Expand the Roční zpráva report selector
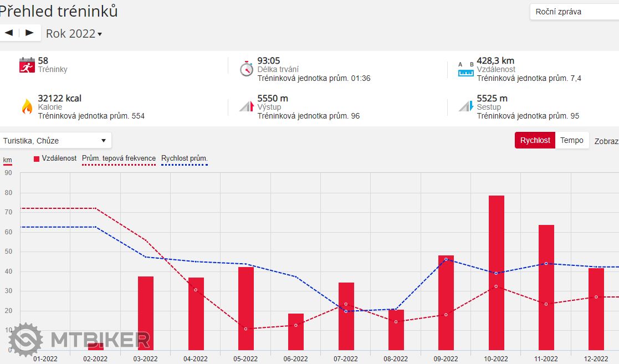 [x=574, y=12]
